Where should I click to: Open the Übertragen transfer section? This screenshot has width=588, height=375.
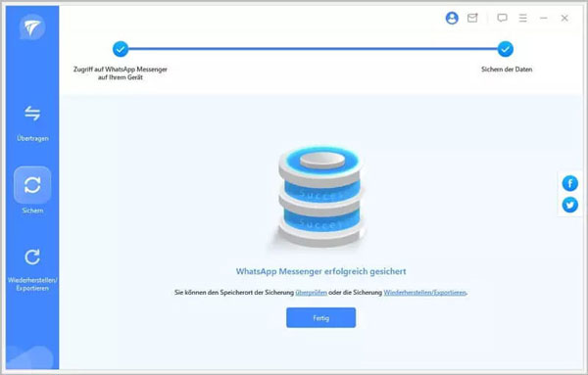[32, 123]
